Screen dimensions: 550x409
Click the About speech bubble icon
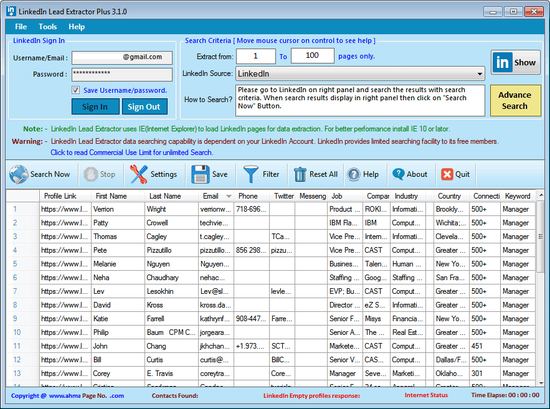pos(398,174)
